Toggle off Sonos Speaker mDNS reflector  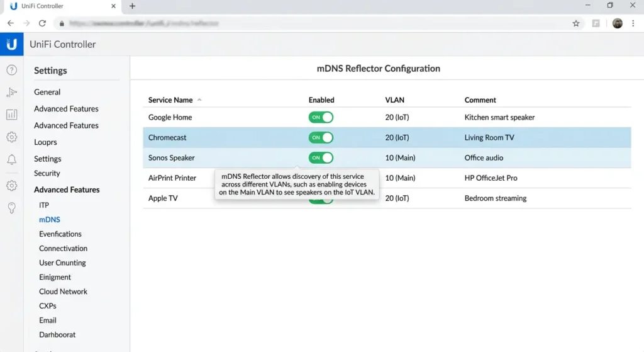pyautogui.click(x=321, y=157)
